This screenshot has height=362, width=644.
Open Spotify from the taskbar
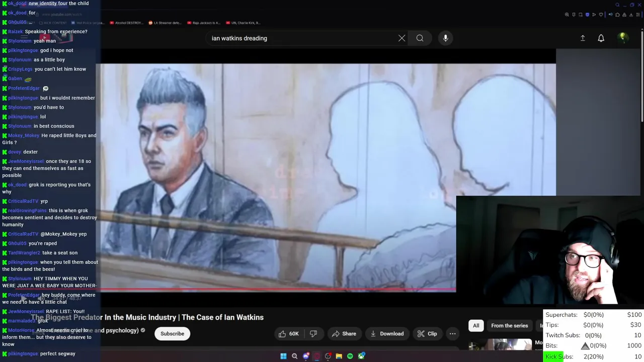tap(350, 356)
